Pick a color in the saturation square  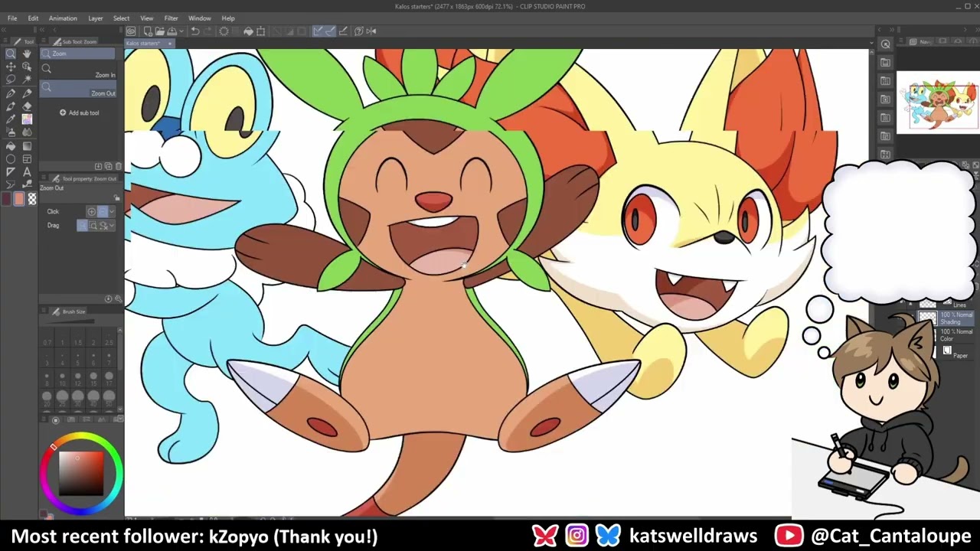tap(81, 473)
